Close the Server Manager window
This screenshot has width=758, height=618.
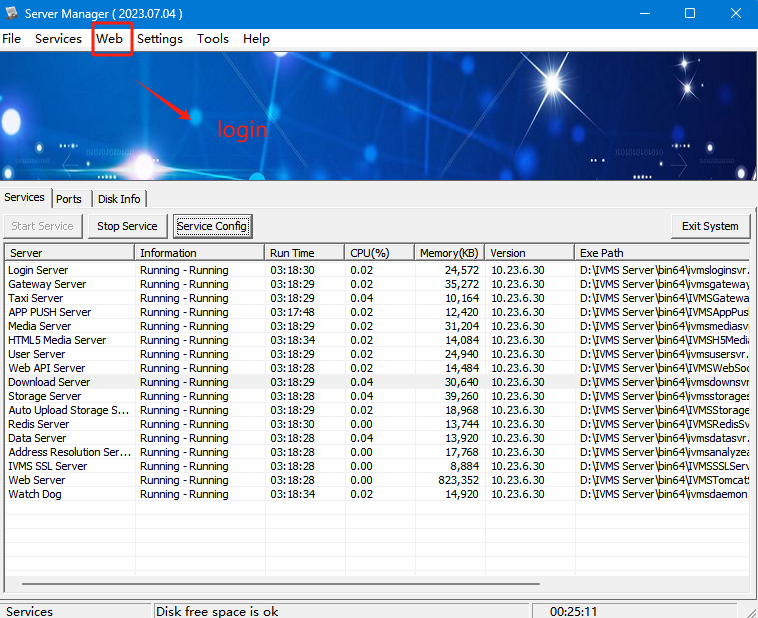tap(736, 13)
